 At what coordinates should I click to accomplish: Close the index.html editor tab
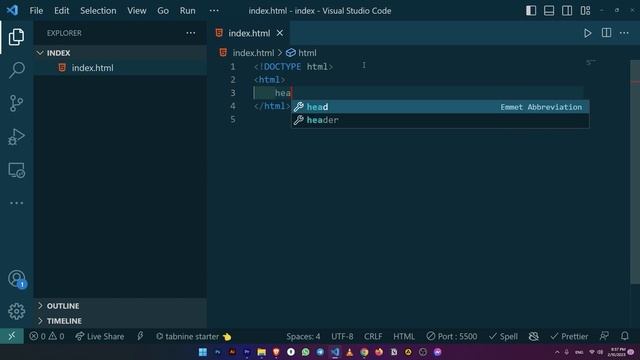pos(280,33)
